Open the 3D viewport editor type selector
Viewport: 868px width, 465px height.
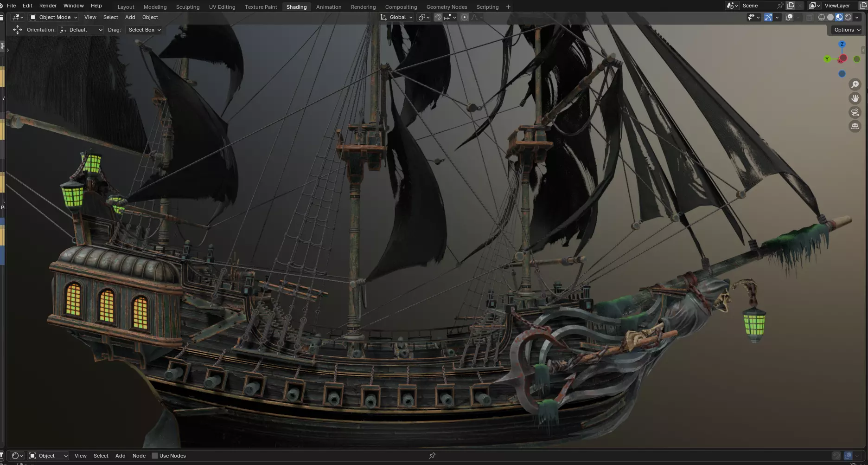(18, 17)
